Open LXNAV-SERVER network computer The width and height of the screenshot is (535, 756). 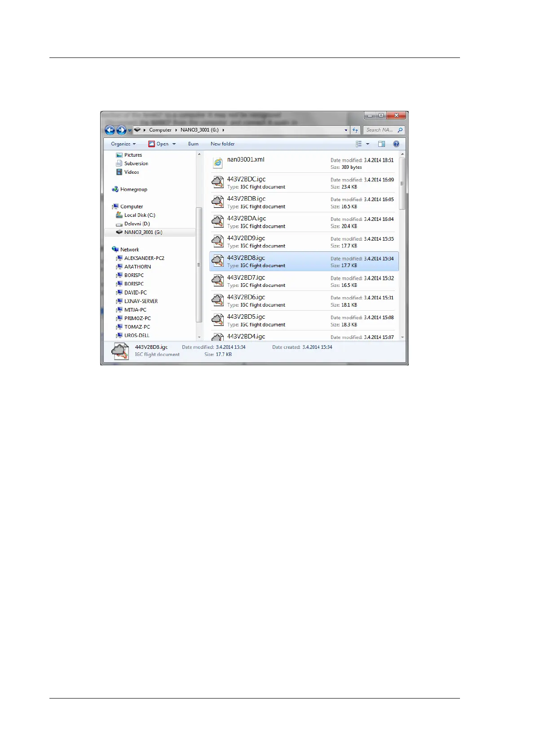(x=141, y=301)
